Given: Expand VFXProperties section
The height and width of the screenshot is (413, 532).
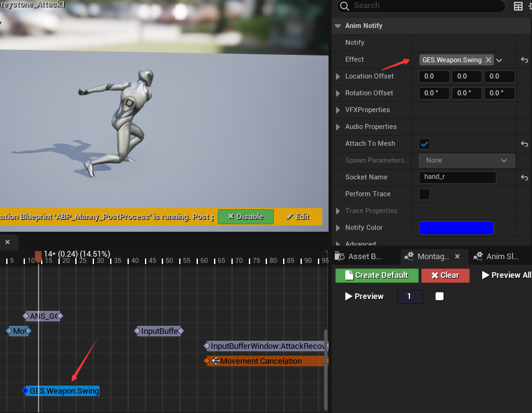Looking at the screenshot, I should pyautogui.click(x=338, y=110).
